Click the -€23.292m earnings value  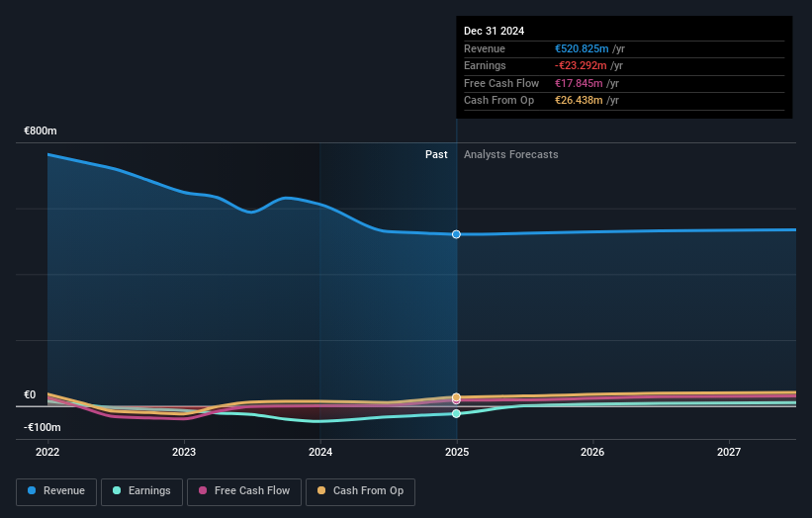tap(581, 65)
